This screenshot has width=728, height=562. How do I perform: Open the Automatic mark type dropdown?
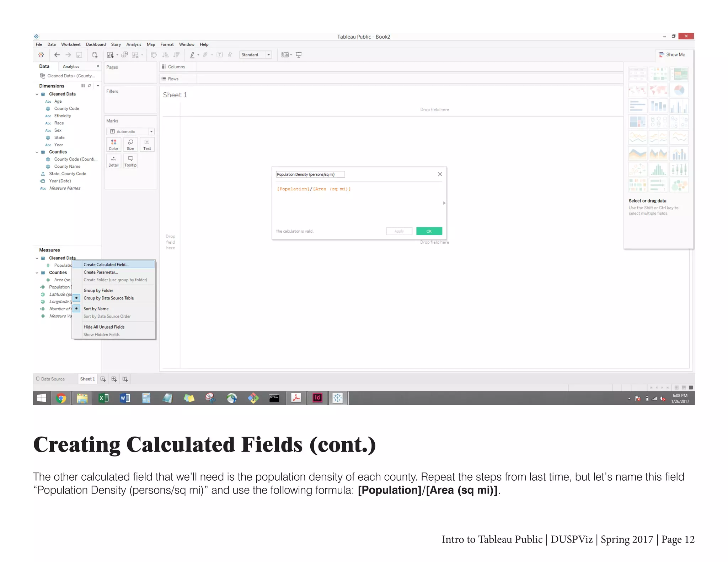point(130,131)
